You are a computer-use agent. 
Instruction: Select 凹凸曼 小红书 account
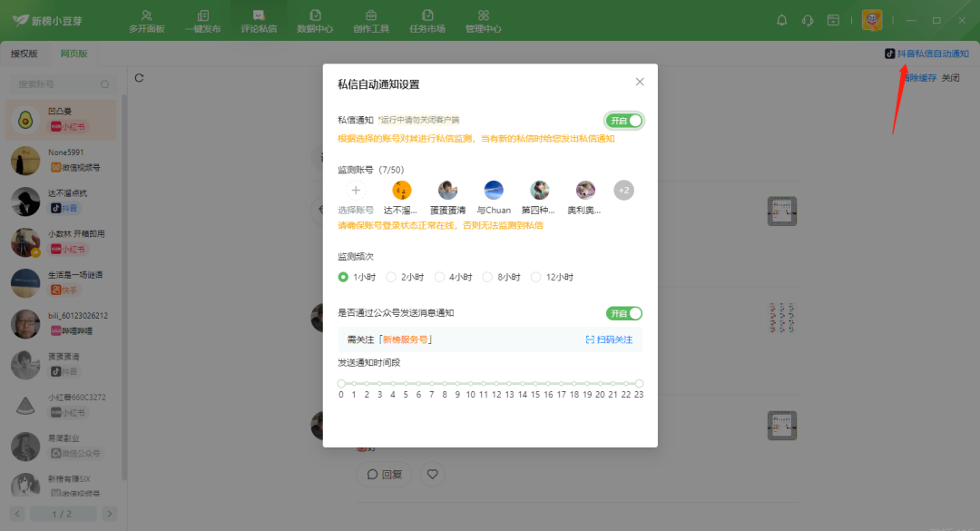62,120
